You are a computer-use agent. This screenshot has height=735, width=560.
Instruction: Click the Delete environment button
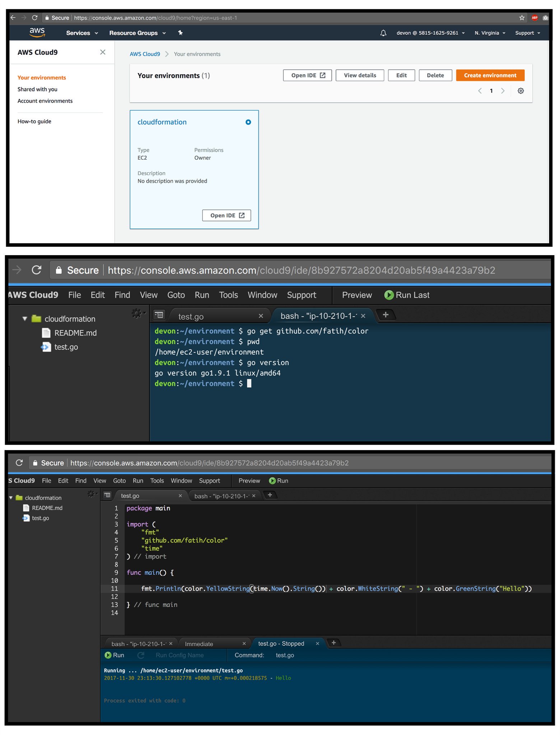tap(435, 75)
